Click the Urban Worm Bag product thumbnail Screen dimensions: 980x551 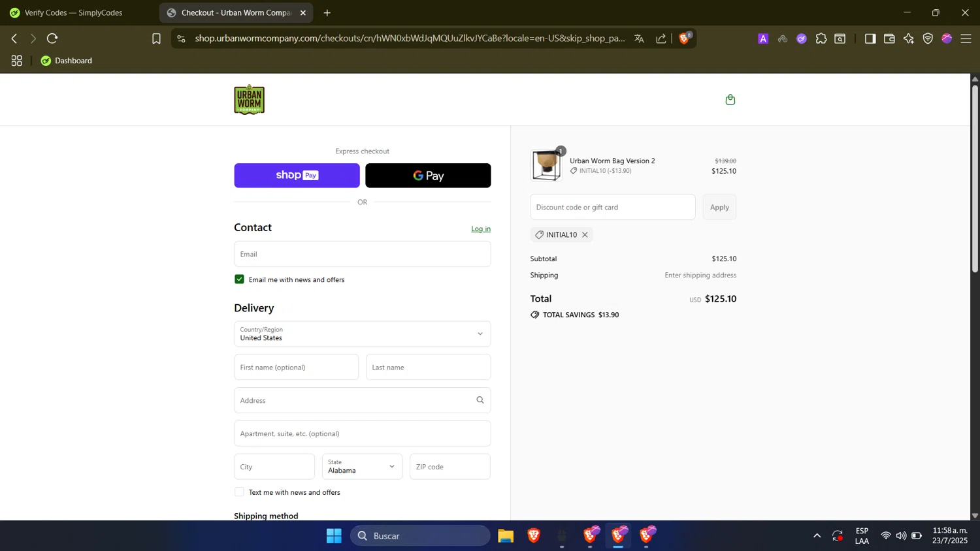coord(546,165)
